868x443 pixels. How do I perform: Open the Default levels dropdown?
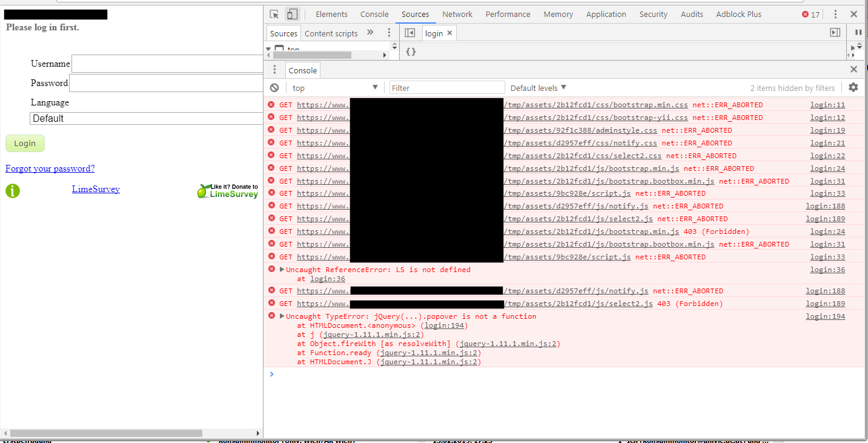[538, 88]
